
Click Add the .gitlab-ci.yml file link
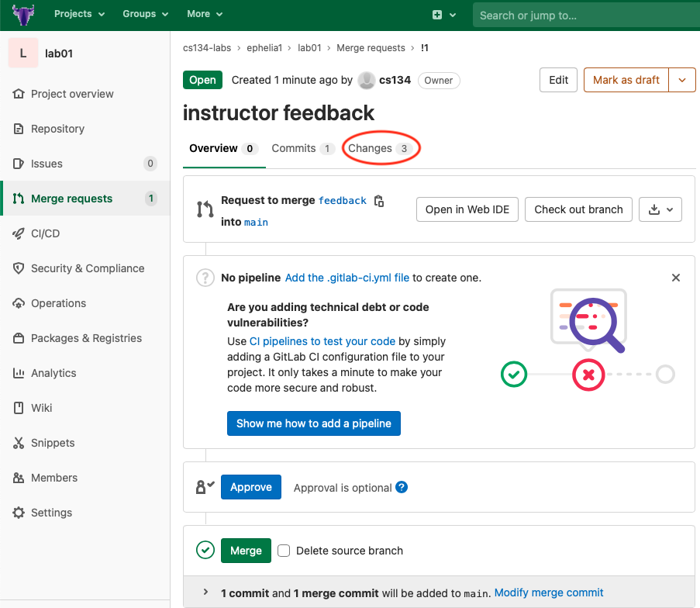click(347, 278)
